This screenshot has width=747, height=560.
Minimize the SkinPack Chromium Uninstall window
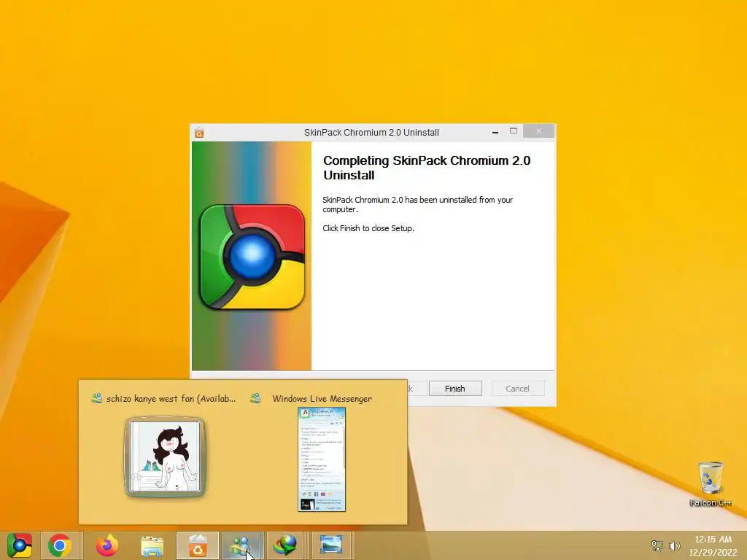point(495,132)
